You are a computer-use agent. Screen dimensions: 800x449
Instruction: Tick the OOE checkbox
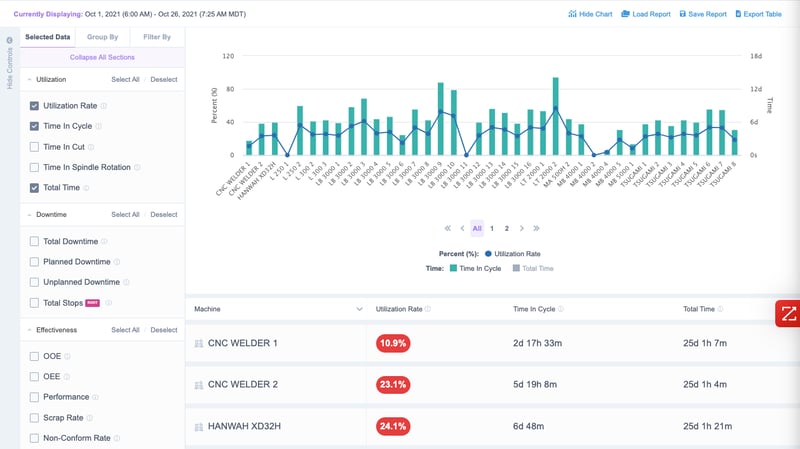(34, 356)
